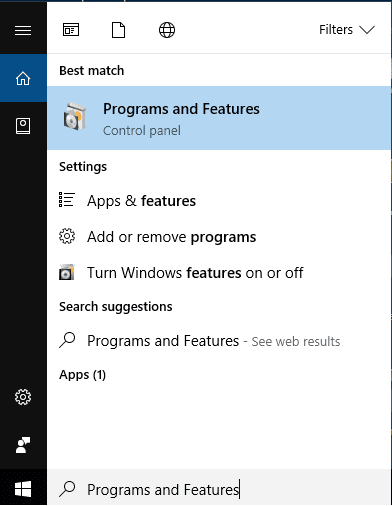392x506 pixels.
Task: Open the Settings gear in sidebar
Action: pyautogui.click(x=23, y=397)
